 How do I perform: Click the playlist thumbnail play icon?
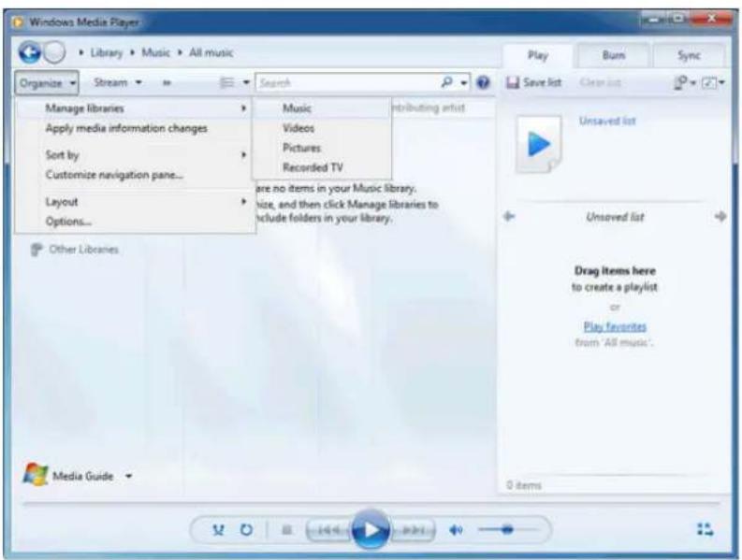click(x=539, y=144)
